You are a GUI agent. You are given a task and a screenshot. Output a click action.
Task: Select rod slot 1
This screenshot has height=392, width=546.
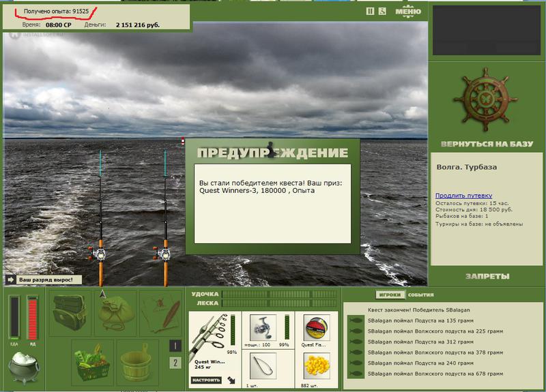pos(175,346)
